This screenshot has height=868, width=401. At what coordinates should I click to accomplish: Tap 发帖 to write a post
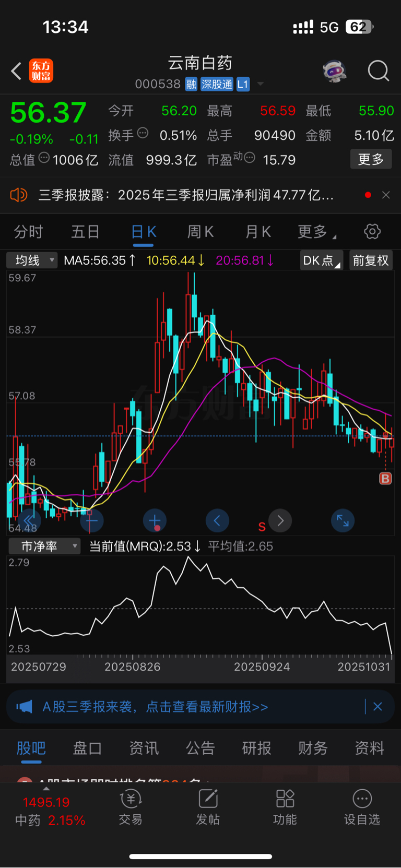click(208, 807)
